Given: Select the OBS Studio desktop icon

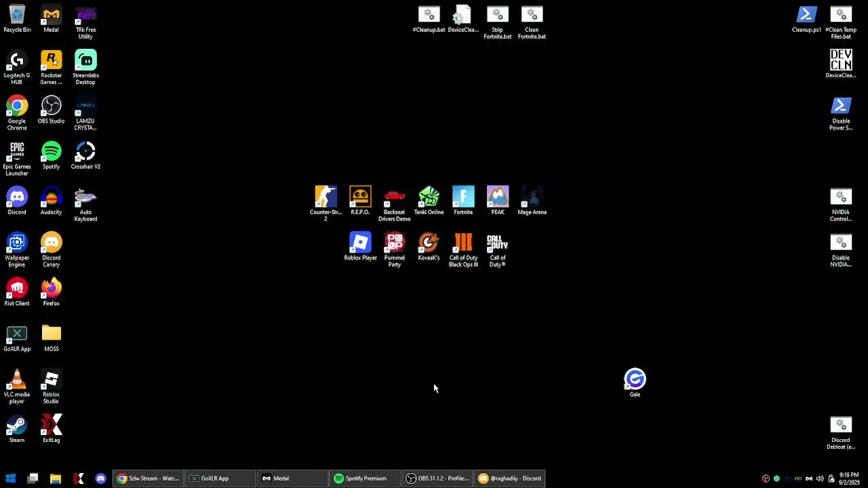Looking at the screenshot, I should (51, 110).
